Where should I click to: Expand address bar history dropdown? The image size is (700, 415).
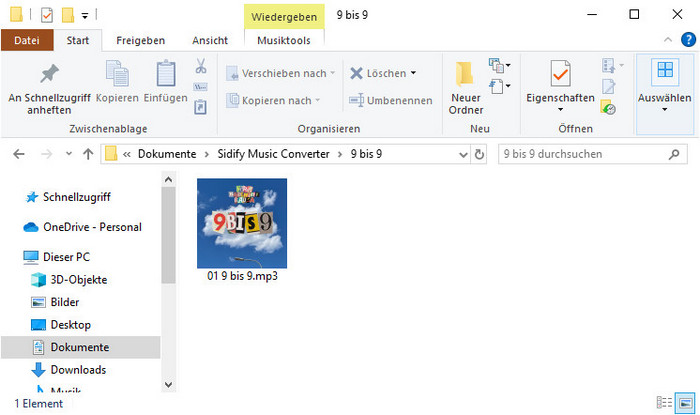(x=463, y=154)
